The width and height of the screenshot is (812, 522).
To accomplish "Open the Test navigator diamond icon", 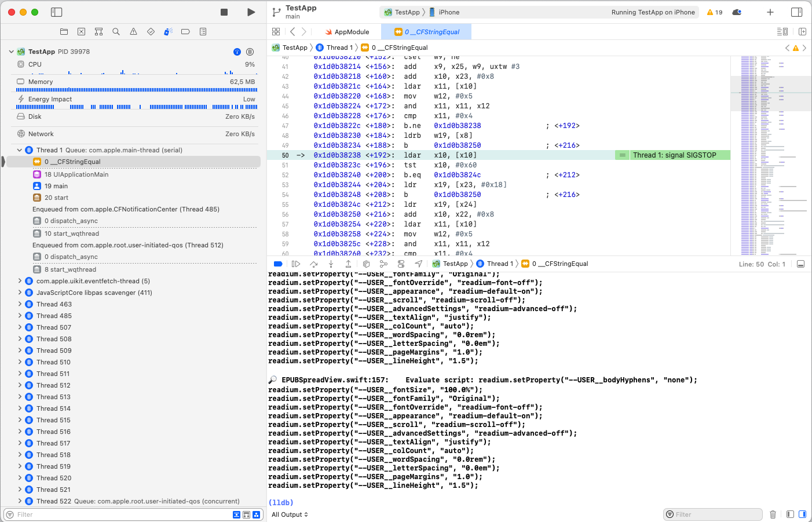I will tap(152, 31).
